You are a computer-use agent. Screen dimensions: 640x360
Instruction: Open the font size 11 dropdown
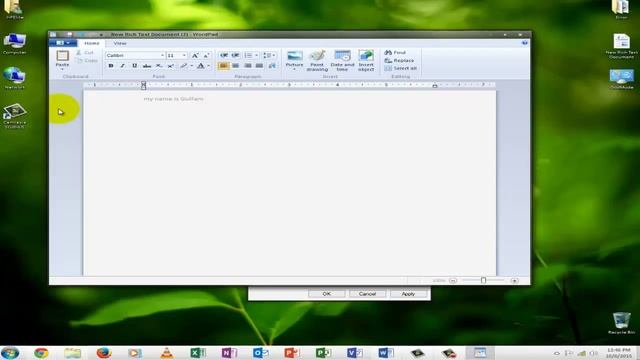tap(184, 55)
